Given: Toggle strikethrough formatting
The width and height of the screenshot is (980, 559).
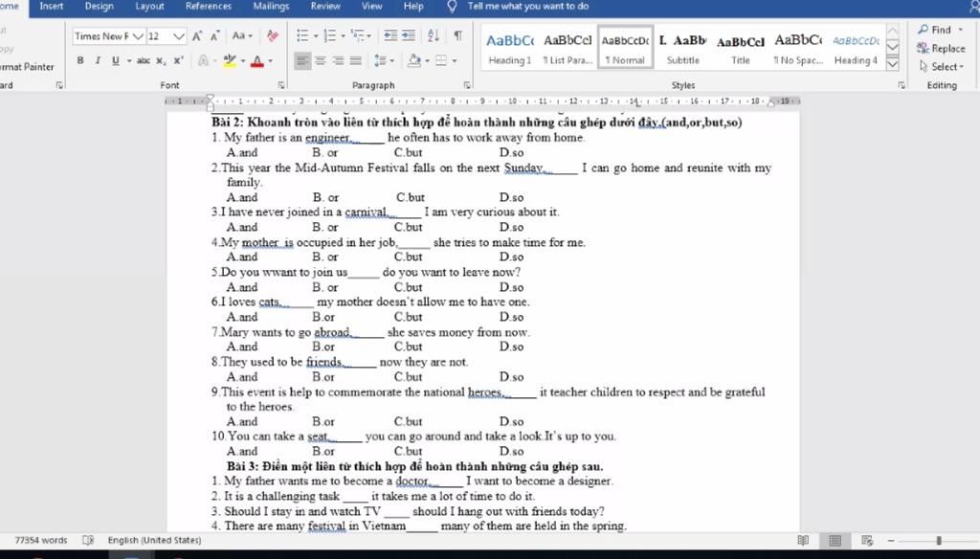Looking at the screenshot, I should tap(144, 60).
